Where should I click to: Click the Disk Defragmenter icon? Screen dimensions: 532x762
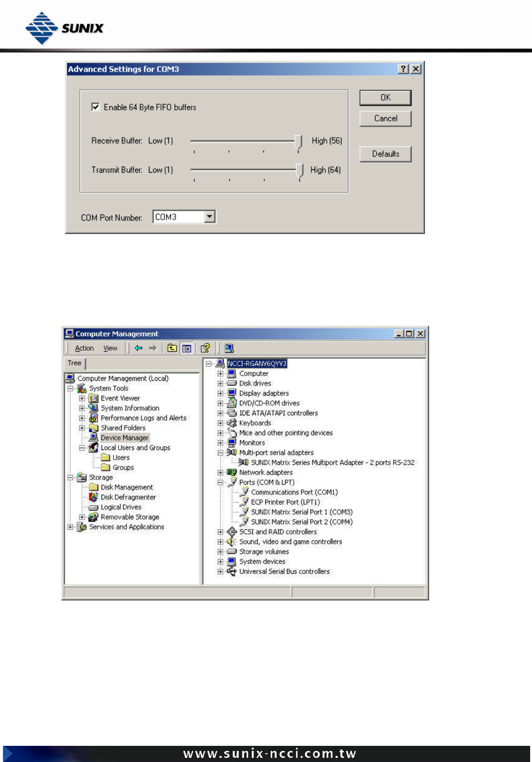pyautogui.click(x=94, y=497)
